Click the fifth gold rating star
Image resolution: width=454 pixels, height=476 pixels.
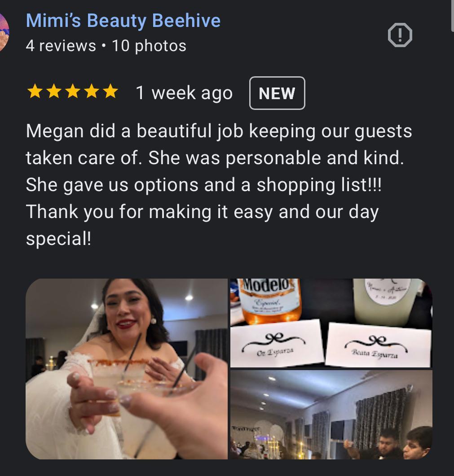tap(110, 91)
